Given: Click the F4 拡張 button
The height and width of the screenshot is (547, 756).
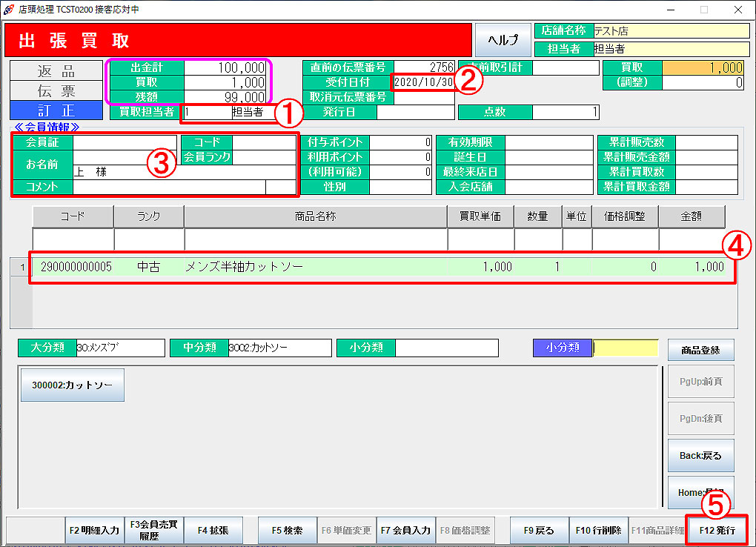Looking at the screenshot, I should [213, 531].
